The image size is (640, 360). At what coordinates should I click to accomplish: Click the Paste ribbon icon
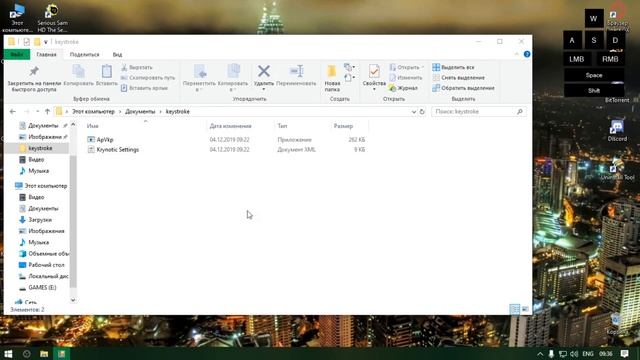coord(107,75)
